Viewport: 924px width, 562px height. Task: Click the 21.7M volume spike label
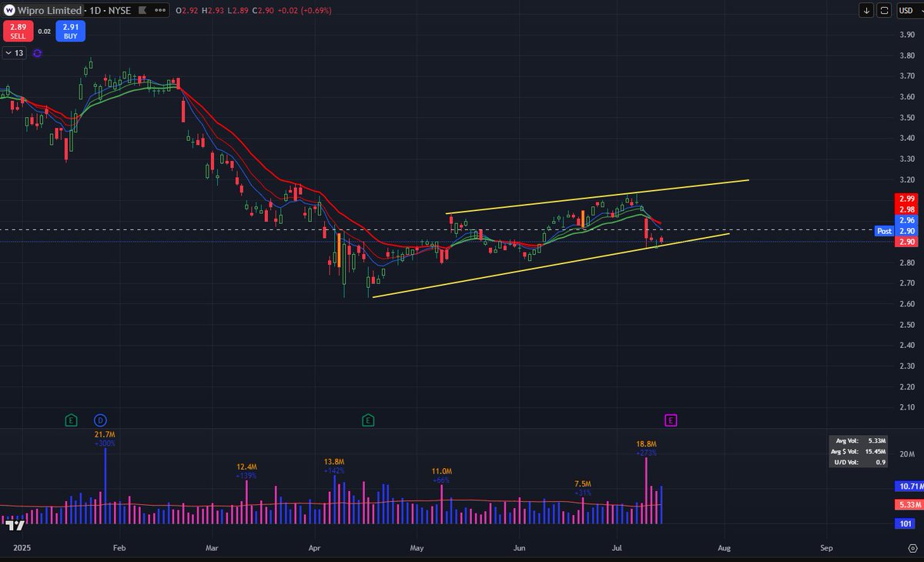tap(105, 436)
